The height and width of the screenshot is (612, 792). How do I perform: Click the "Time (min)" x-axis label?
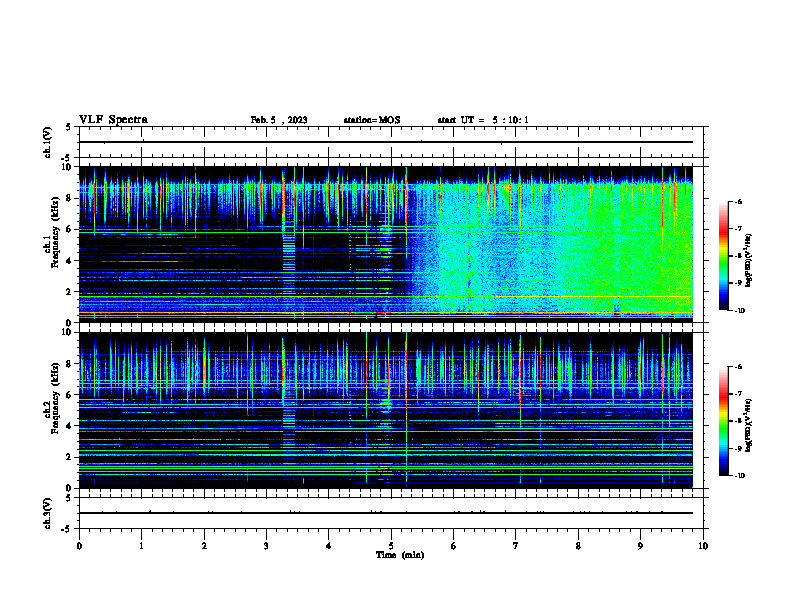(400, 555)
